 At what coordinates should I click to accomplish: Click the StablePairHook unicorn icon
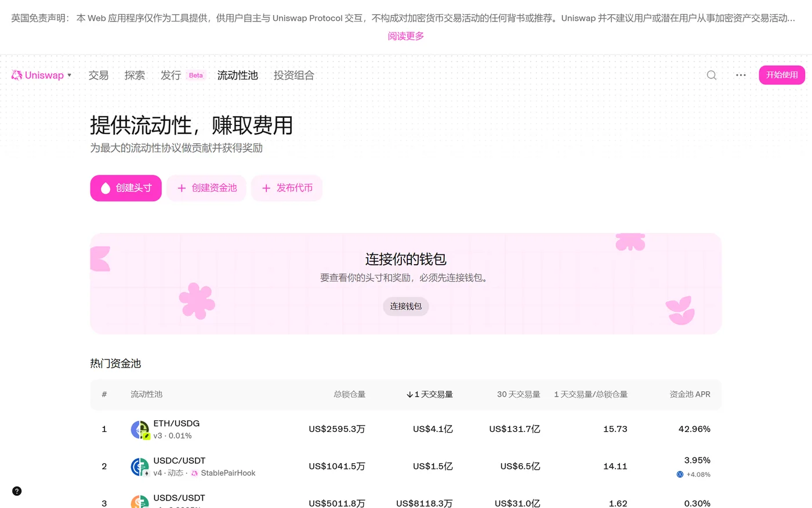(x=194, y=473)
